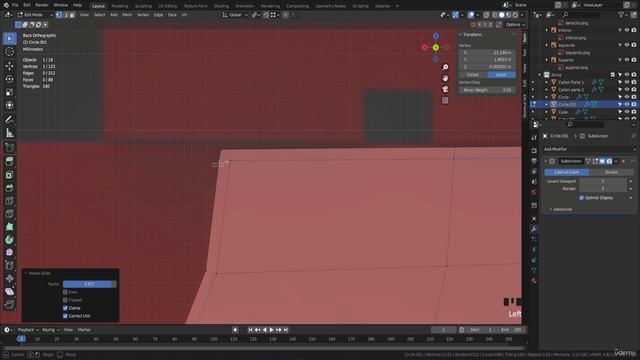Toggle the Optimal Display checkbox
The width and height of the screenshot is (640, 360).
coord(582,198)
